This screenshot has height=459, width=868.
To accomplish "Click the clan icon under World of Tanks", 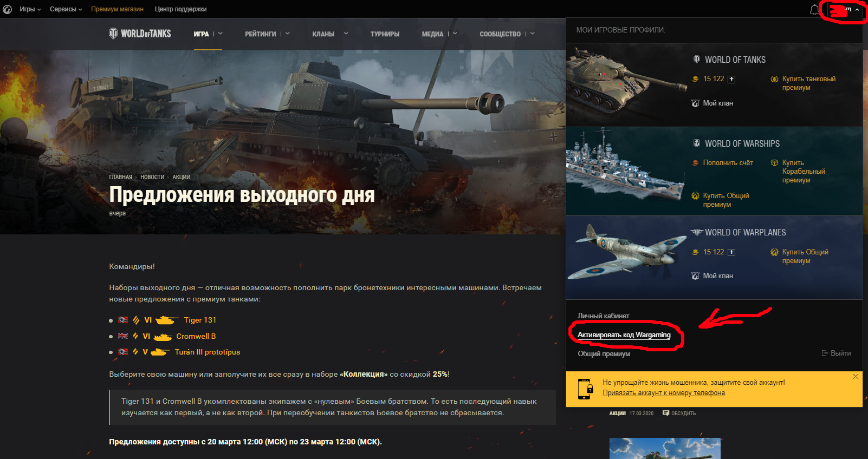I will 695,103.
